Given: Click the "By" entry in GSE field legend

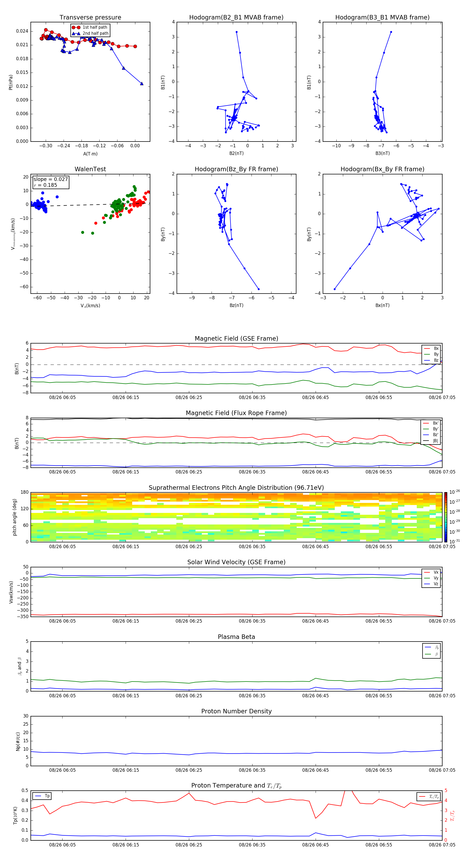Looking at the screenshot, I should pos(431,354).
